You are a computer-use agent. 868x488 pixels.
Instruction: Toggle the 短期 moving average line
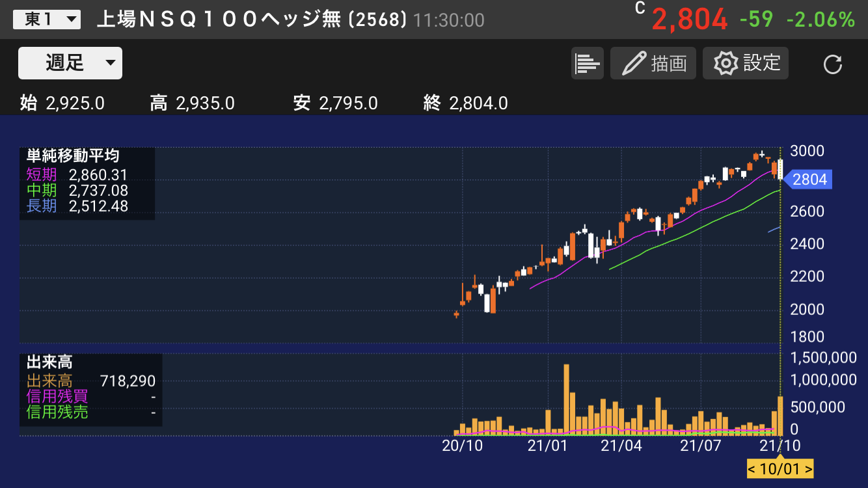pyautogui.click(x=42, y=174)
